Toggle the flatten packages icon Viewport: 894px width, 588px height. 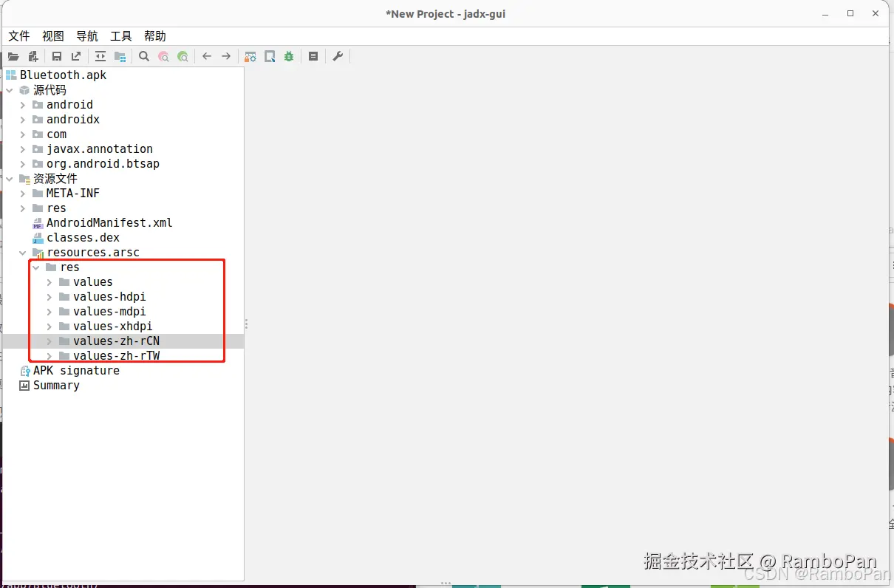[x=120, y=56]
